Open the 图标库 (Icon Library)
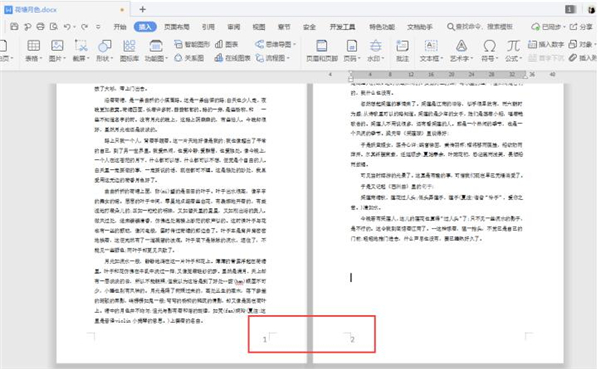This screenshot has height=369, width=600. click(129, 51)
